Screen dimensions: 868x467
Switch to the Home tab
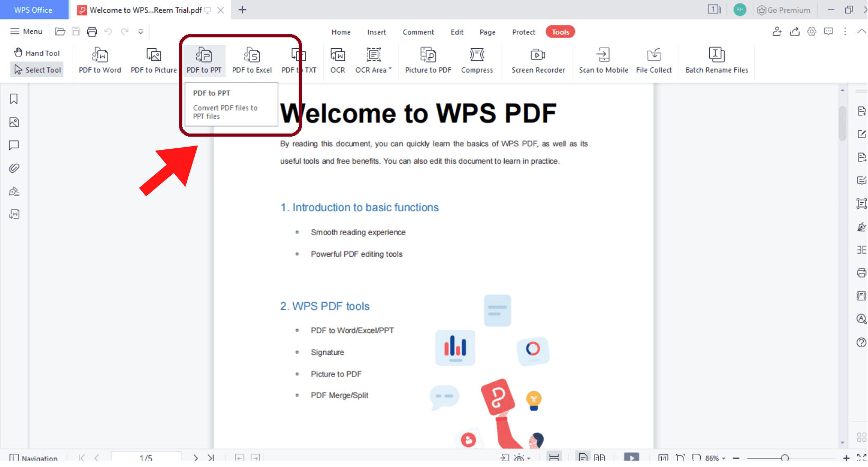click(x=341, y=32)
